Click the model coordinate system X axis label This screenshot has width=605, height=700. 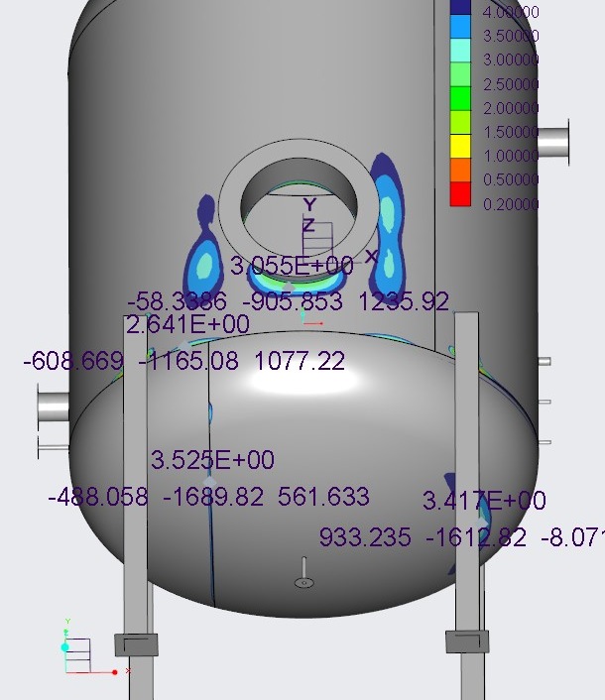pos(371,257)
